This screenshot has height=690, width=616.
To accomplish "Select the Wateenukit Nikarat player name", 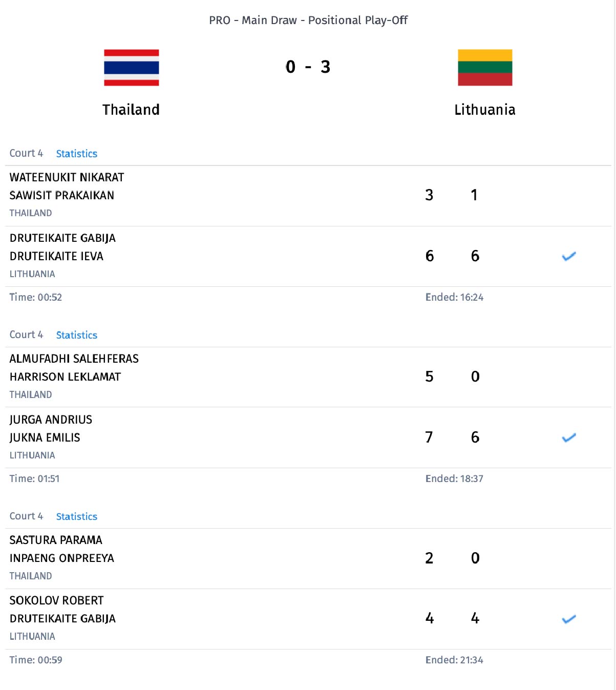I will click(x=67, y=177).
